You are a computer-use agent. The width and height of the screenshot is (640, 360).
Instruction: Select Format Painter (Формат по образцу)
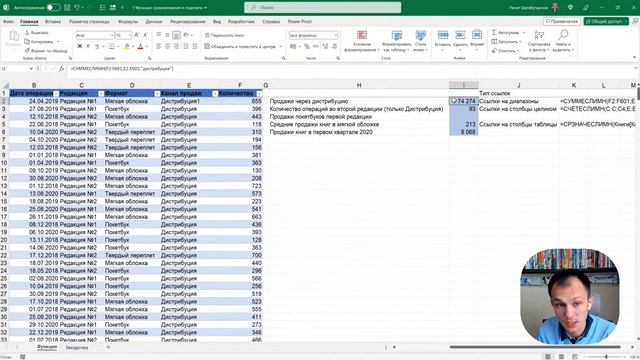point(46,51)
